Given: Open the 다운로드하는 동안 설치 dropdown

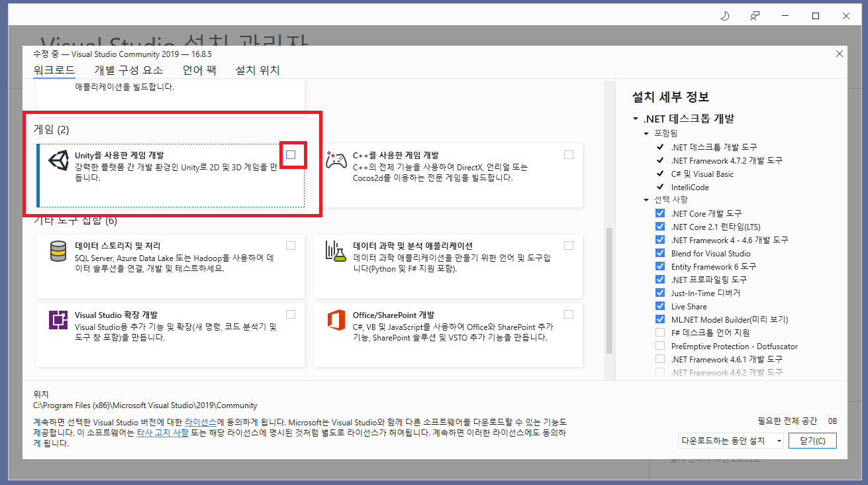Looking at the screenshot, I should pos(732,441).
